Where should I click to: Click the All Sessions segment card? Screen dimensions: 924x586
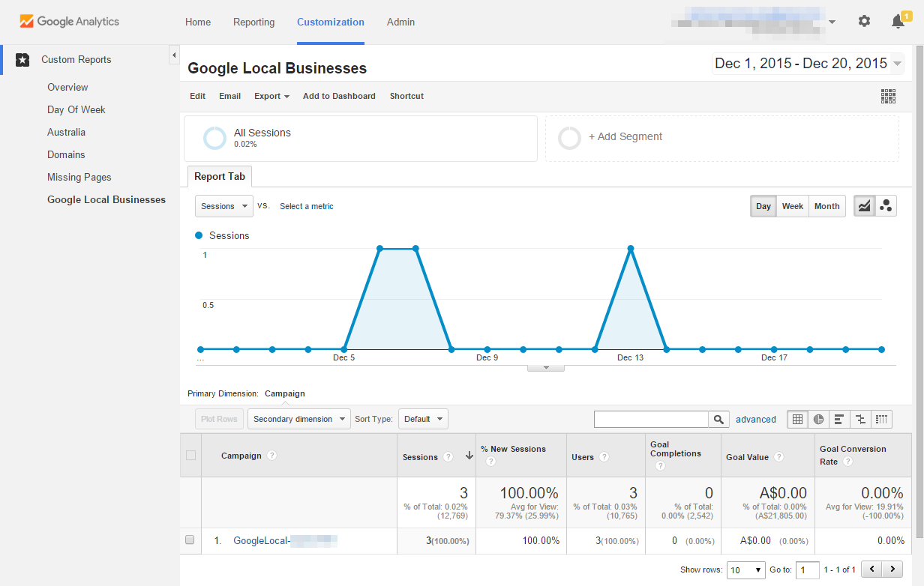361,138
